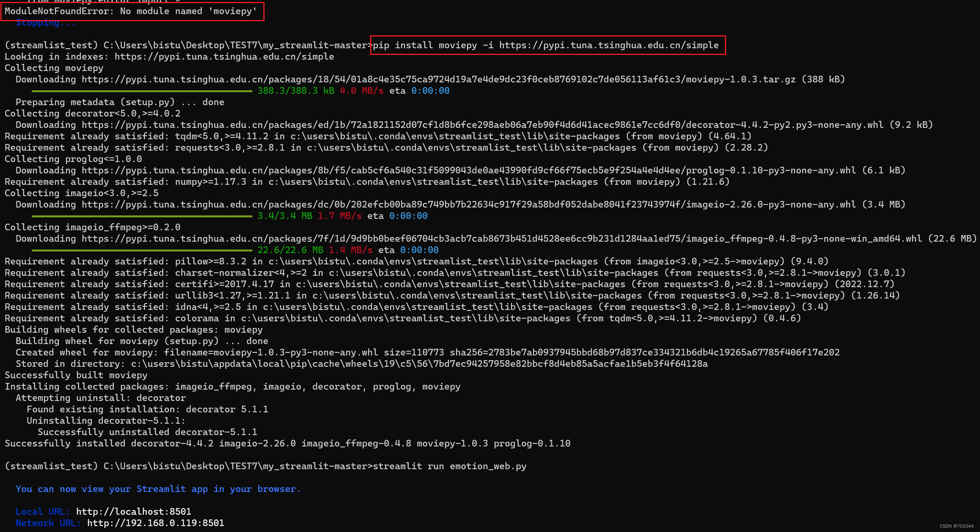Click 'You can now view your Streamlit app' message

[x=158, y=489]
